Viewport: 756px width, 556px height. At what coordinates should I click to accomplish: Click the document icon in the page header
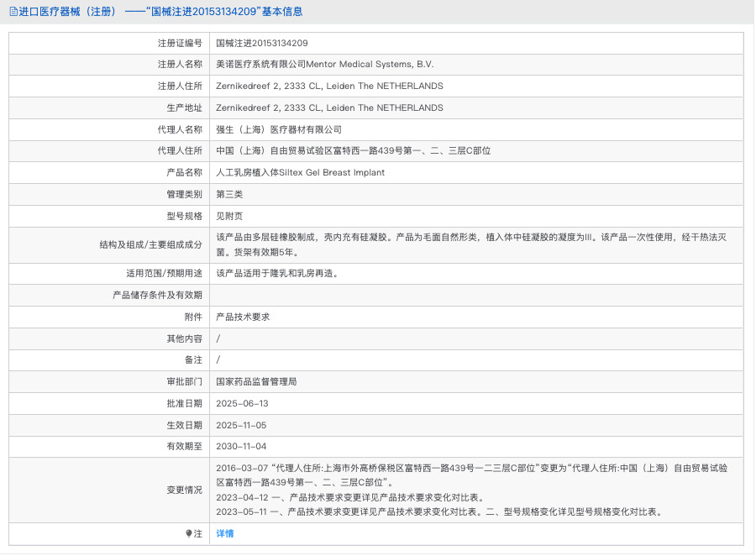click(x=13, y=12)
